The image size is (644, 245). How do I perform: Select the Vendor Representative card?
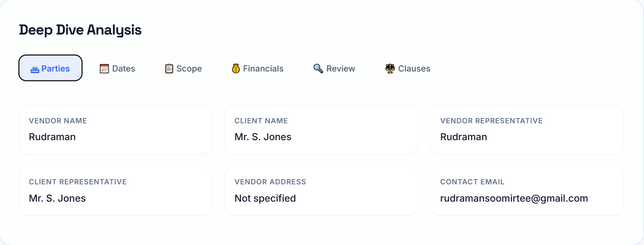(x=527, y=130)
